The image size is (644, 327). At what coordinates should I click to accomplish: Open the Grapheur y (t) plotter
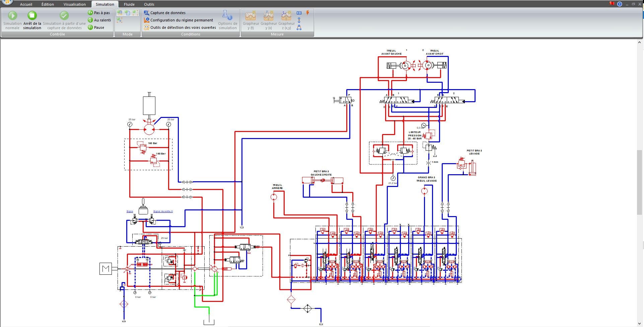click(x=251, y=20)
